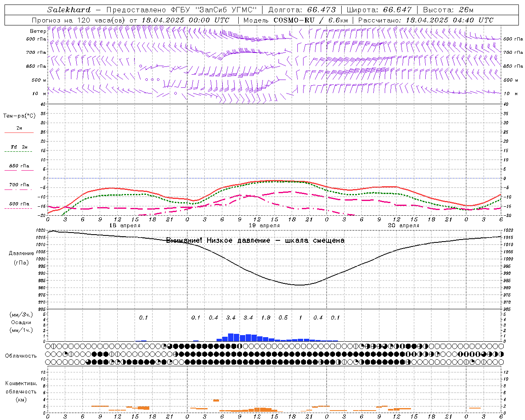This screenshot has width=525, height=420.
Task: Click the '20 апреля' date label
Action: click(404, 226)
